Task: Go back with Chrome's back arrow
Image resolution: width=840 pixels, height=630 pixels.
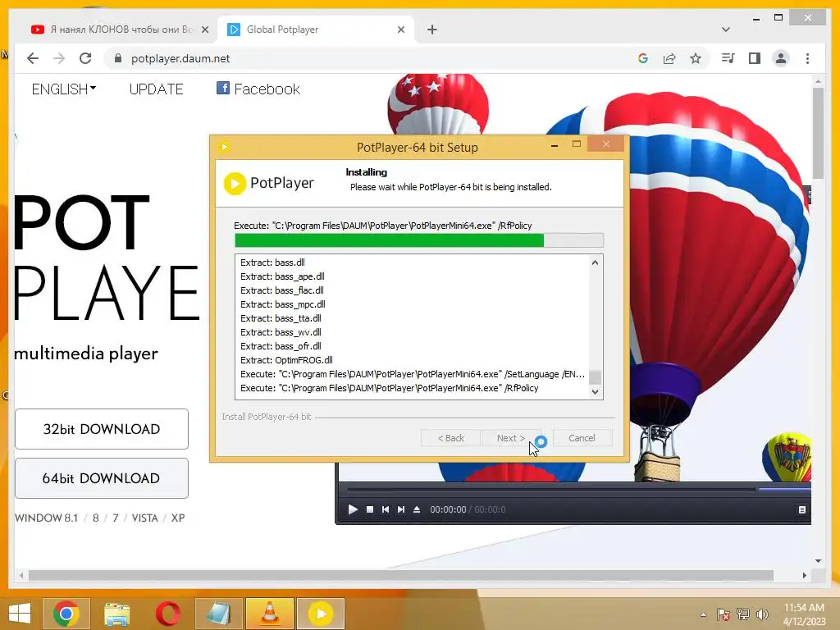Action: pyautogui.click(x=33, y=58)
